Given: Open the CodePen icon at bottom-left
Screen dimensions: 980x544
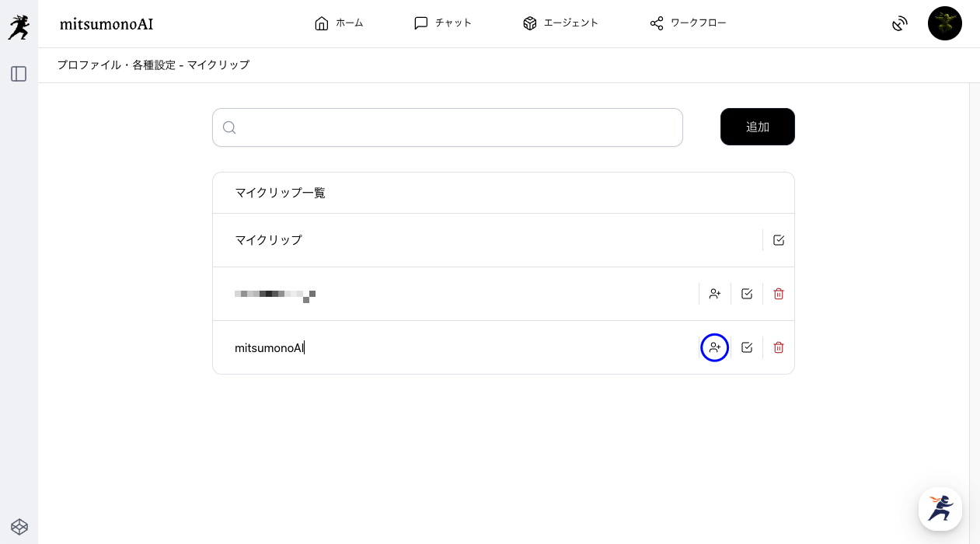Looking at the screenshot, I should tap(19, 526).
